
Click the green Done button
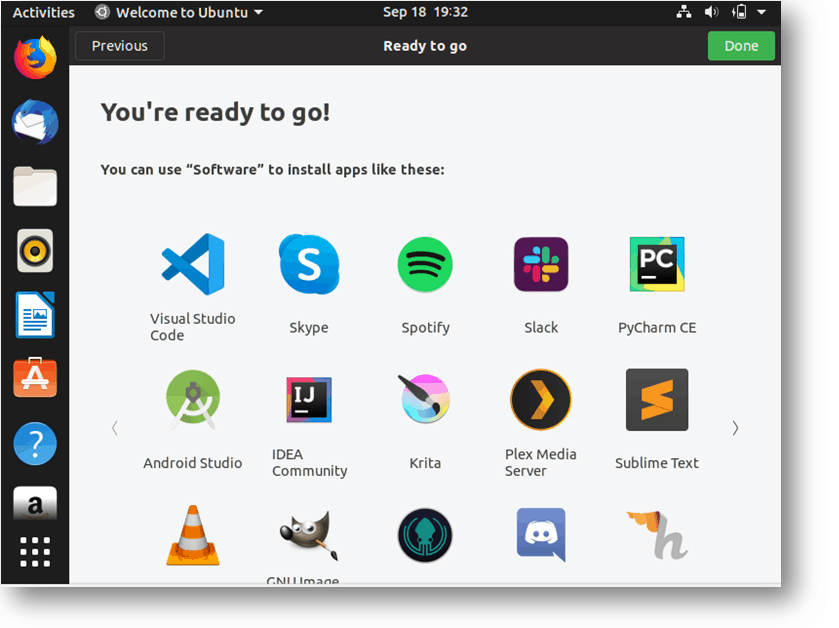pos(741,46)
